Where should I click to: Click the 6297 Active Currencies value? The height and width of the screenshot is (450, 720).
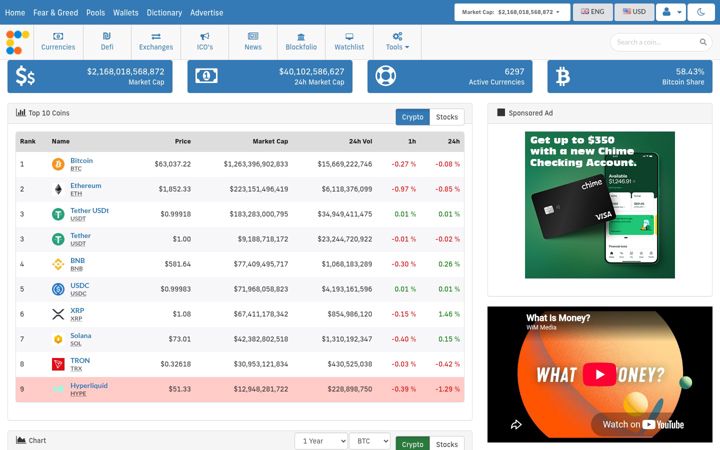[514, 72]
